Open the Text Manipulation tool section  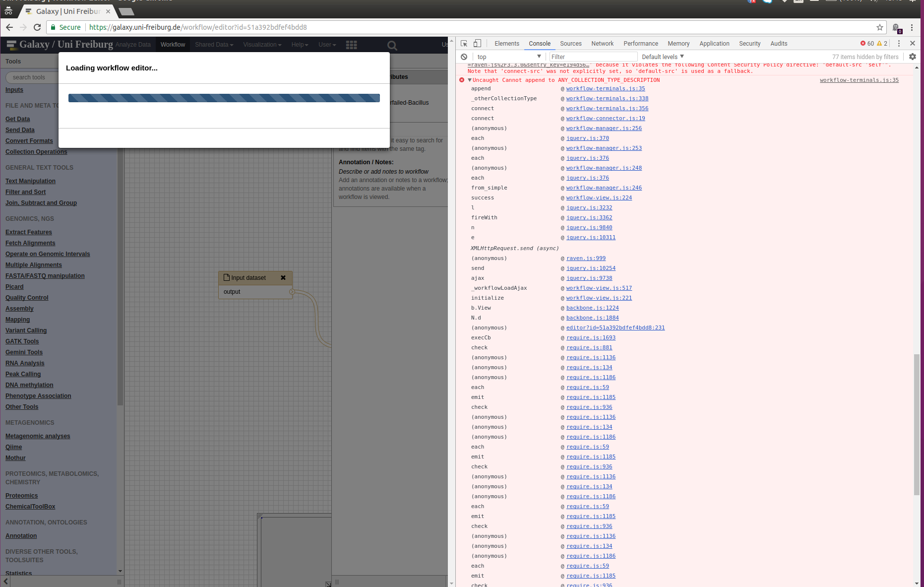(30, 181)
